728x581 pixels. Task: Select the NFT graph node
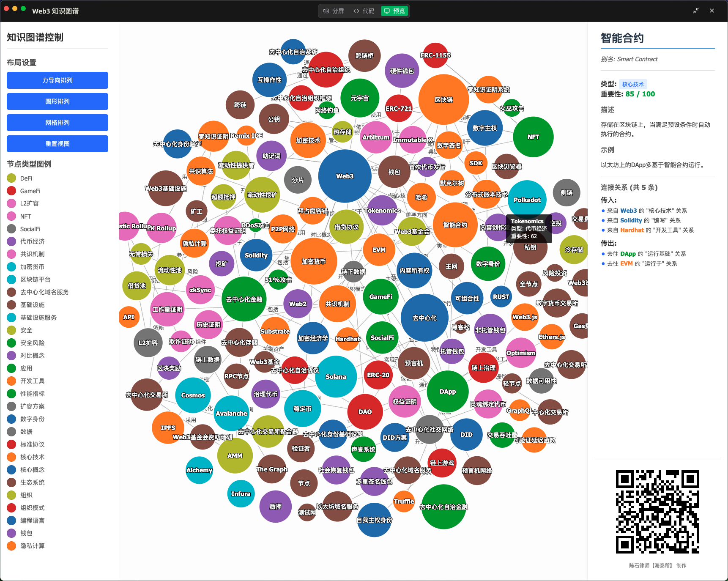tap(534, 137)
